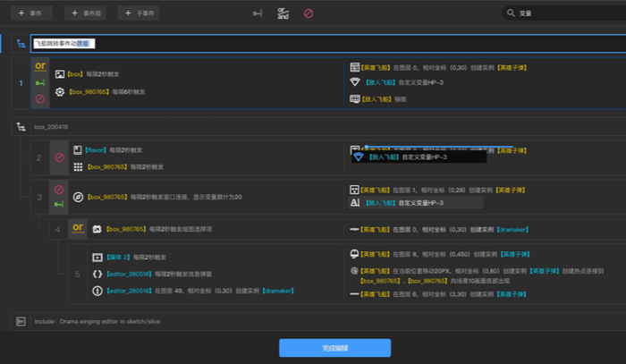Image resolution: width=626 pixels, height=364 pixels.
Task: Click the grid icon in event 2
Action: pos(79,167)
